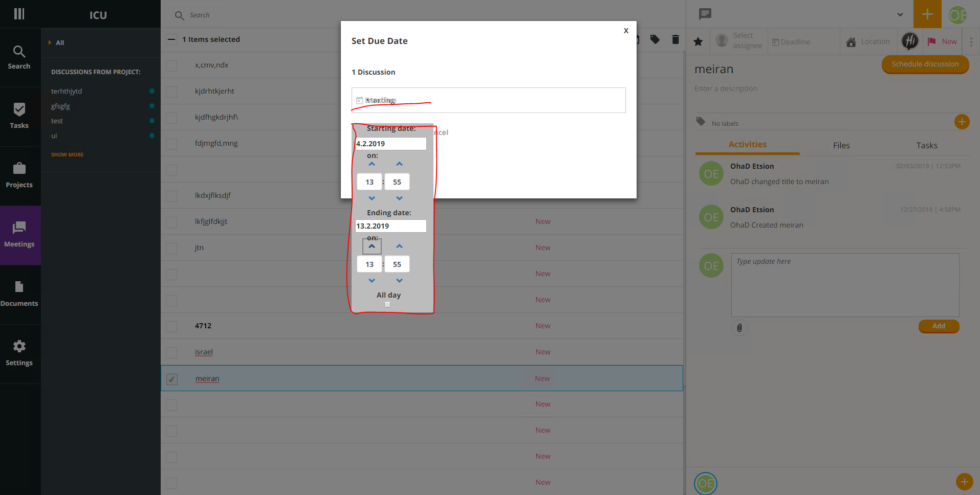This screenshot has height=495, width=980.
Task: Close the Set Due Date dialog
Action: click(626, 31)
